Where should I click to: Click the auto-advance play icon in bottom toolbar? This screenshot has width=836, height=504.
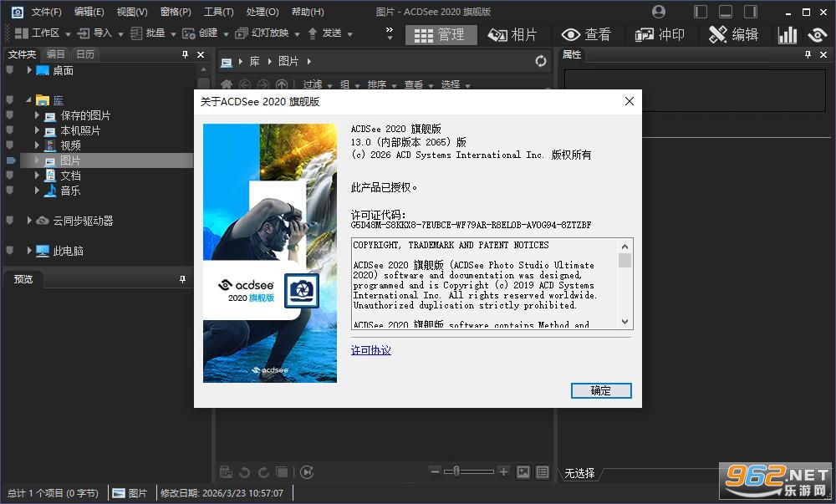pyautogui.click(x=307, y=472)
